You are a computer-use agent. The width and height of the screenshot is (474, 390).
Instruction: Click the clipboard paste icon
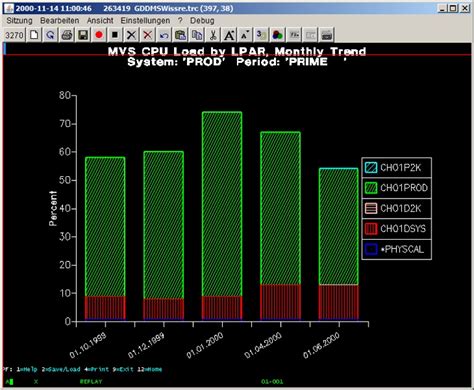click(x=180, y=35)
